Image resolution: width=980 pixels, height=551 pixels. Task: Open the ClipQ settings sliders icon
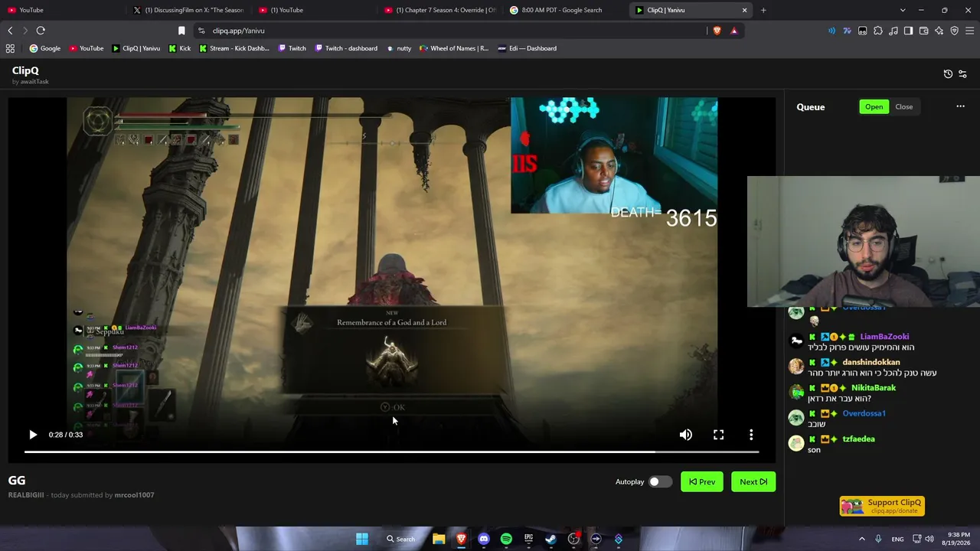(963, 74)
